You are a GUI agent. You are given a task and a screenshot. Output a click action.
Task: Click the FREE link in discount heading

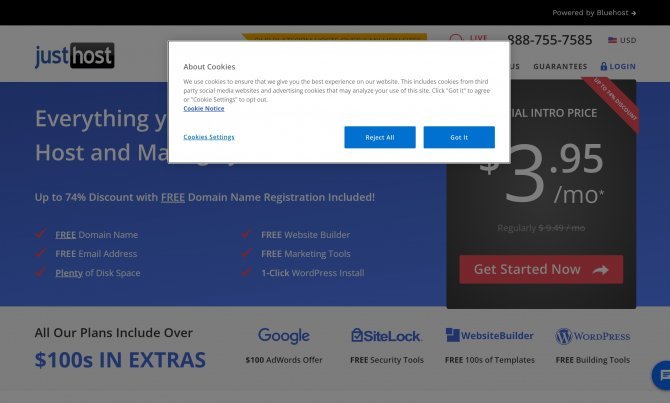coord(173,197)
